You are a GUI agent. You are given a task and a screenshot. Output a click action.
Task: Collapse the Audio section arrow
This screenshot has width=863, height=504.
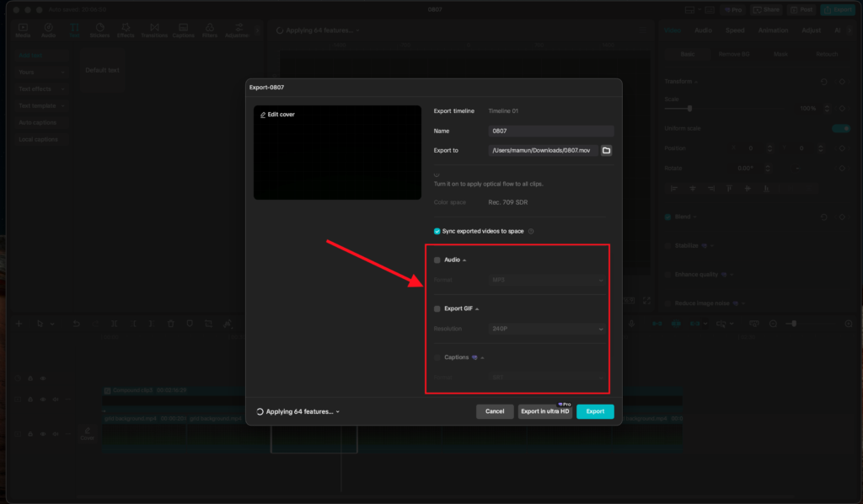[x=464, y=260]
